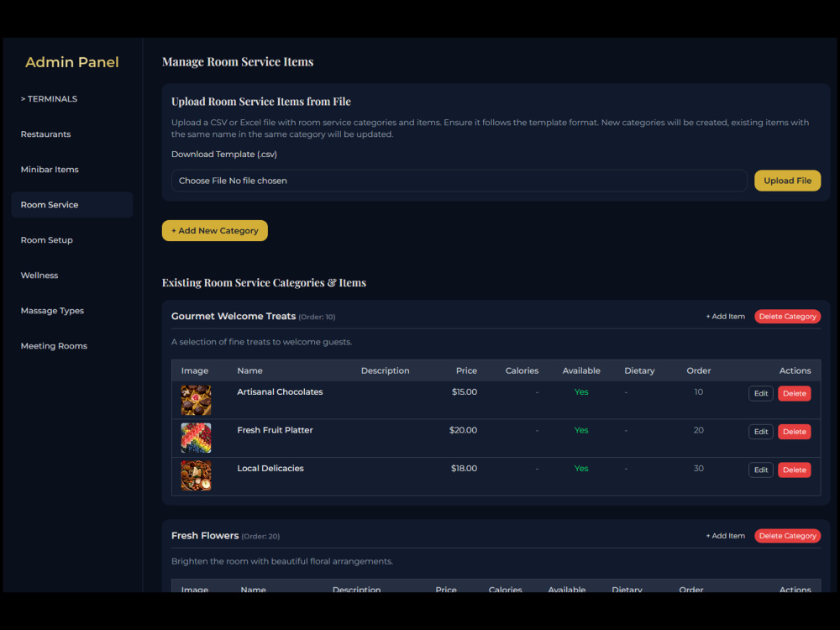
Task: Click Existing Room Service Categories & Items heading
Action: [x=264, y=283]
